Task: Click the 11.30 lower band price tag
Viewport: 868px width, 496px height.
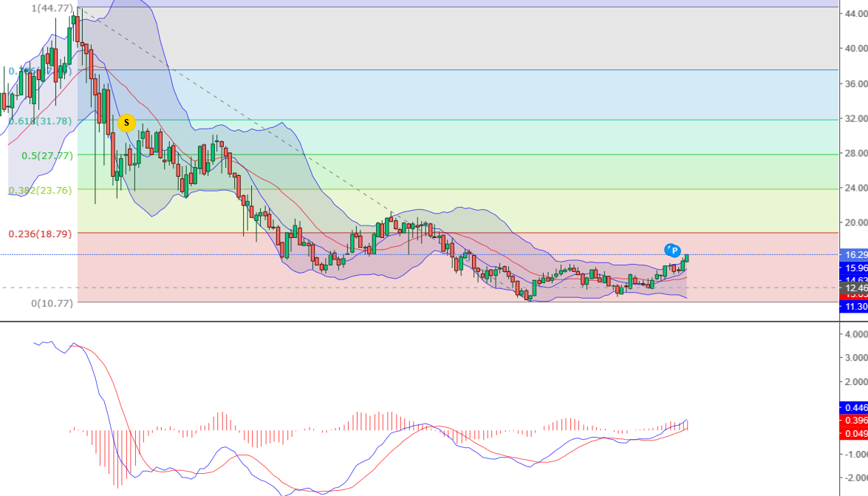Action: coord(854,307)
